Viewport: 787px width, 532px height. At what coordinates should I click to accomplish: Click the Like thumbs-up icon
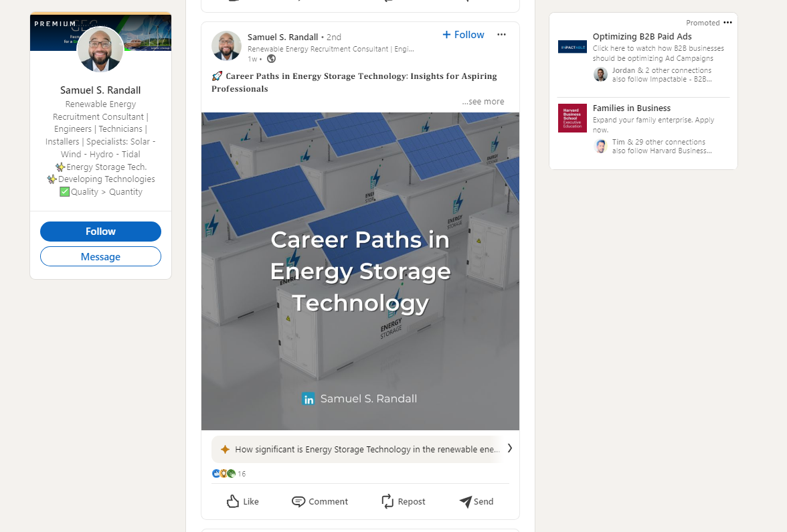pos(233,501)
